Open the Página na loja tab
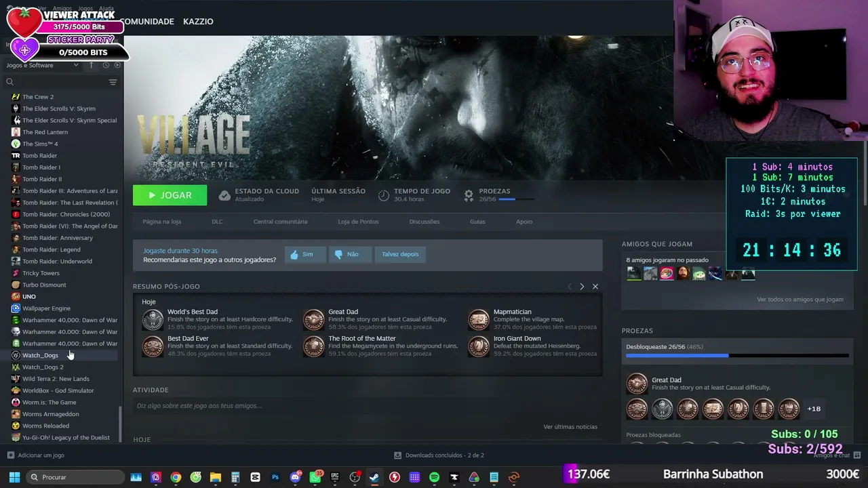868x488 pixels. [161, 222]
